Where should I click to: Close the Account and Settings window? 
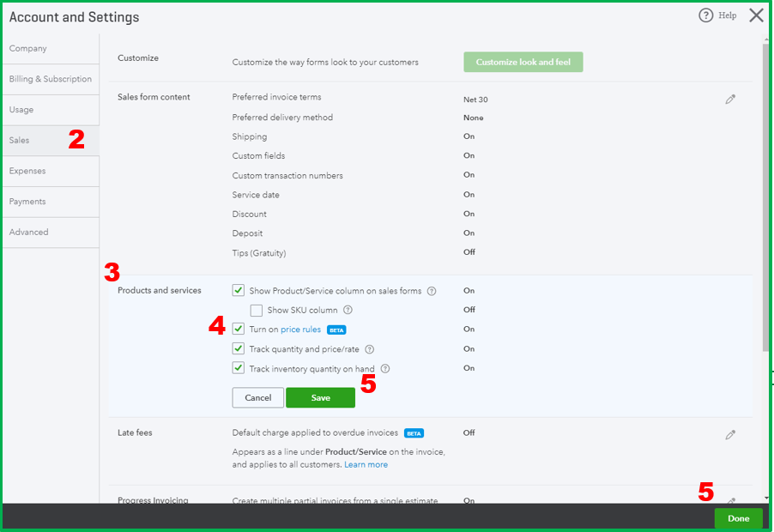pyautogui.click(x=756, y=15)
